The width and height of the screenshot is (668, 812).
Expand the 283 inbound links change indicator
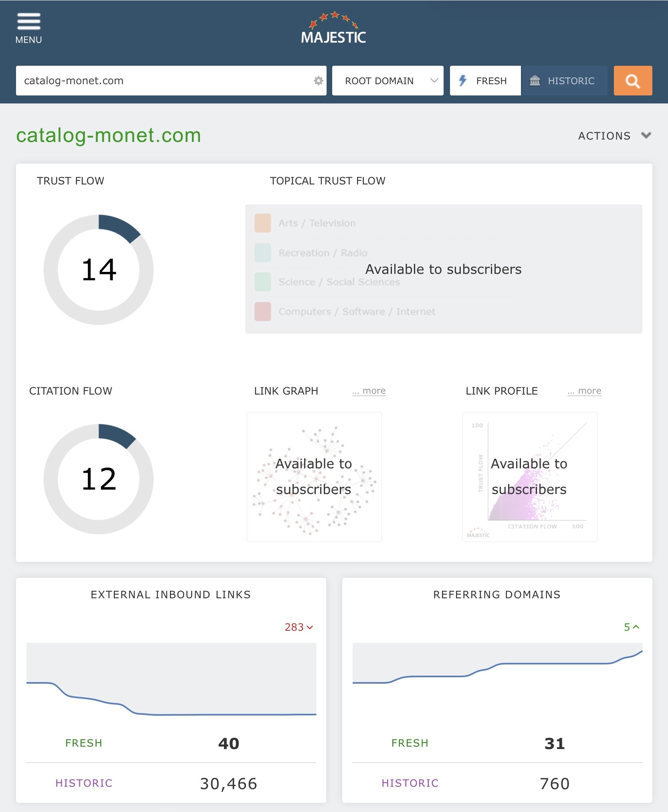[x=299, y=627]
